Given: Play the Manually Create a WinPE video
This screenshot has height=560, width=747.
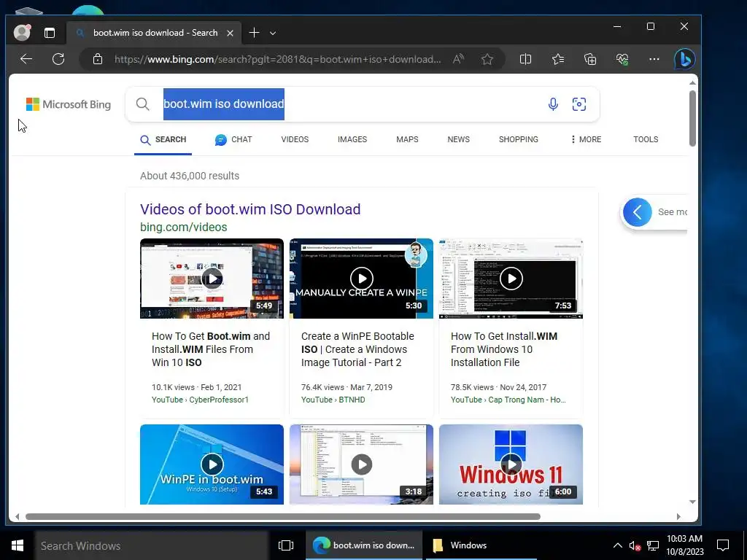Looking at the screenshot, I should tap(361, 279).
